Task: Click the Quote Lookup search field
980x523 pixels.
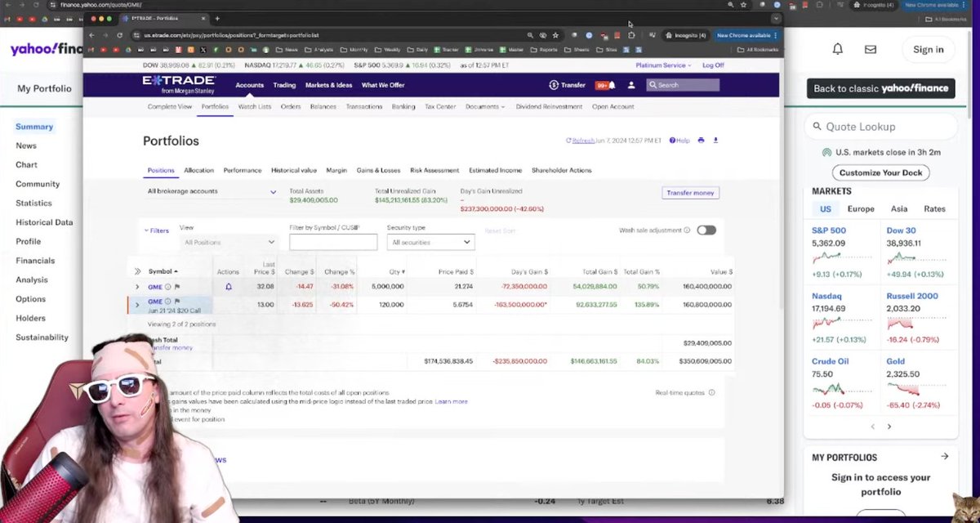Action: tap(880, 127)
